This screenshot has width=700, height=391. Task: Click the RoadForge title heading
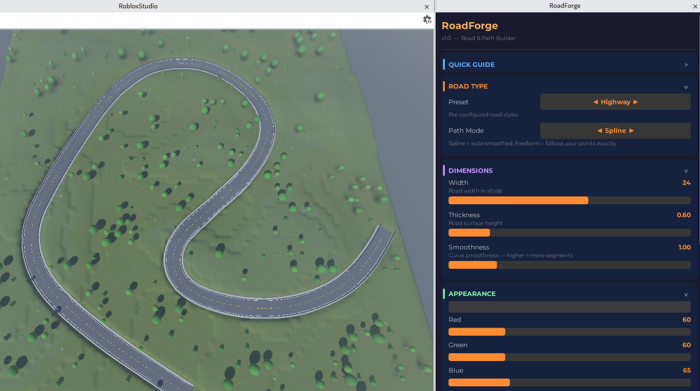click(470, 26)
